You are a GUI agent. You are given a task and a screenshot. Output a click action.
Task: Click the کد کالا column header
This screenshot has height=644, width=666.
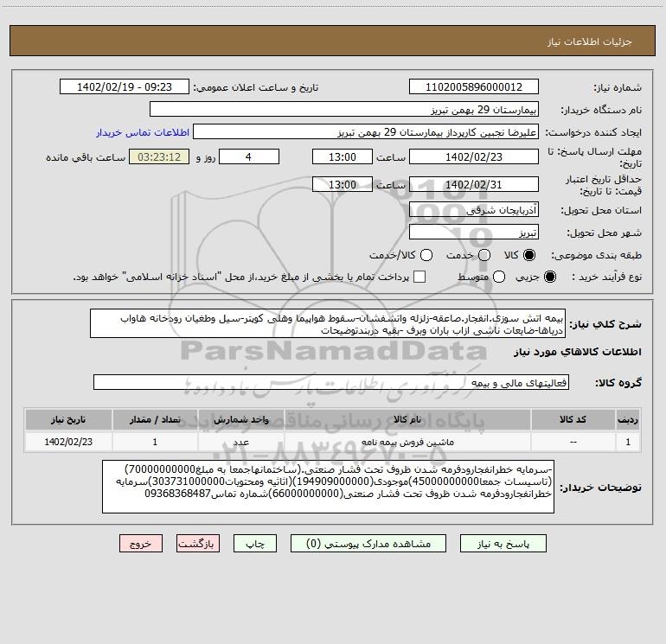click(x=573, y=419)
